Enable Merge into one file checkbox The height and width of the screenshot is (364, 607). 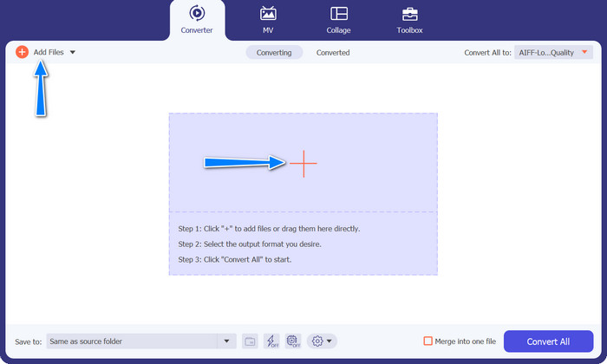point(428,341)
